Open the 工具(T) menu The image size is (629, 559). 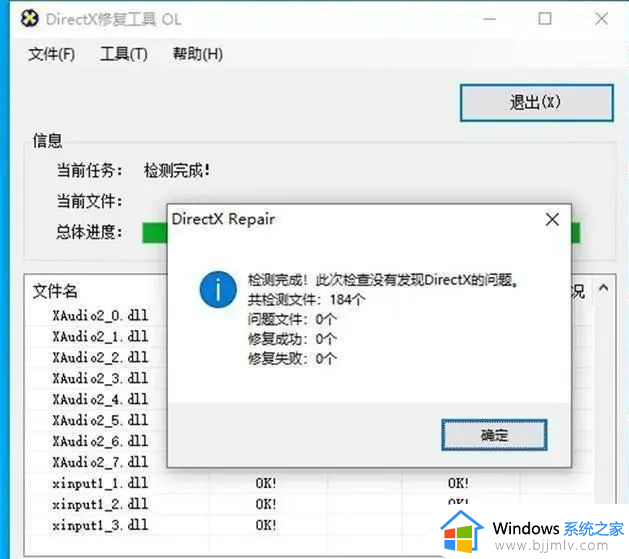124,54
